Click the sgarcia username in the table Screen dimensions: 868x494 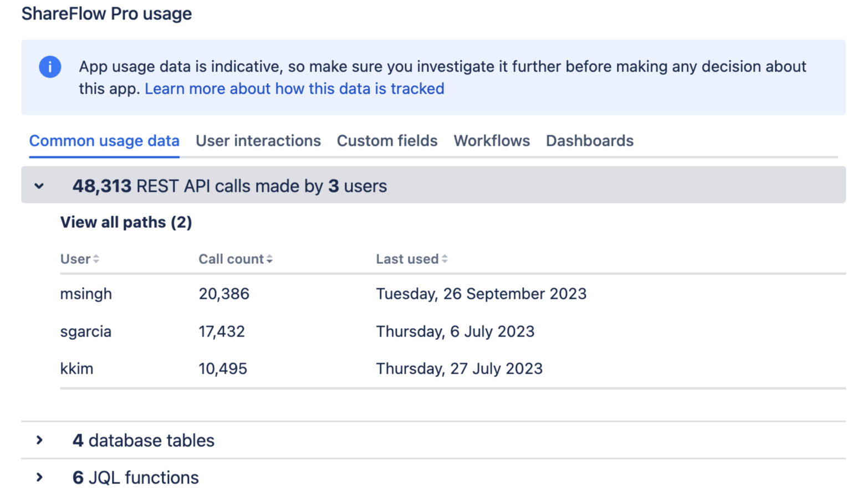85,331
